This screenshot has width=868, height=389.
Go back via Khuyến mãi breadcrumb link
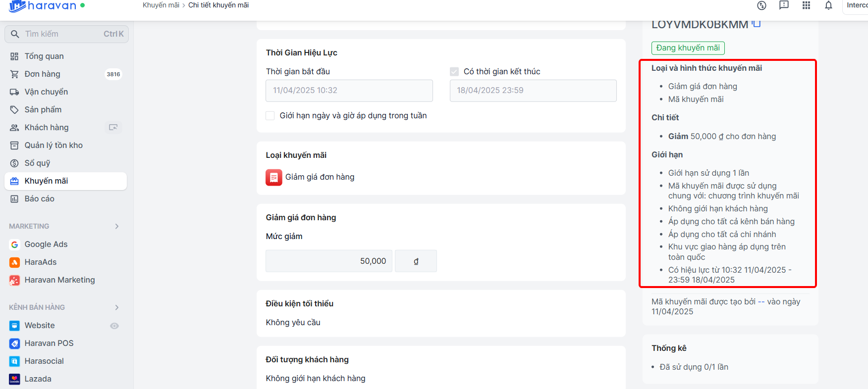(x=161, y=5)
